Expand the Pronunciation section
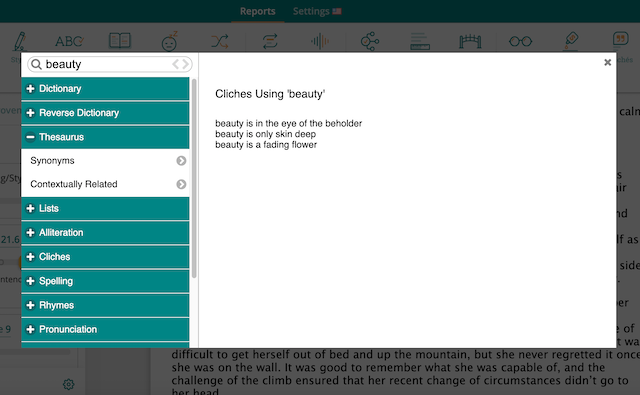The image size is (640, 395). [105, 329]
